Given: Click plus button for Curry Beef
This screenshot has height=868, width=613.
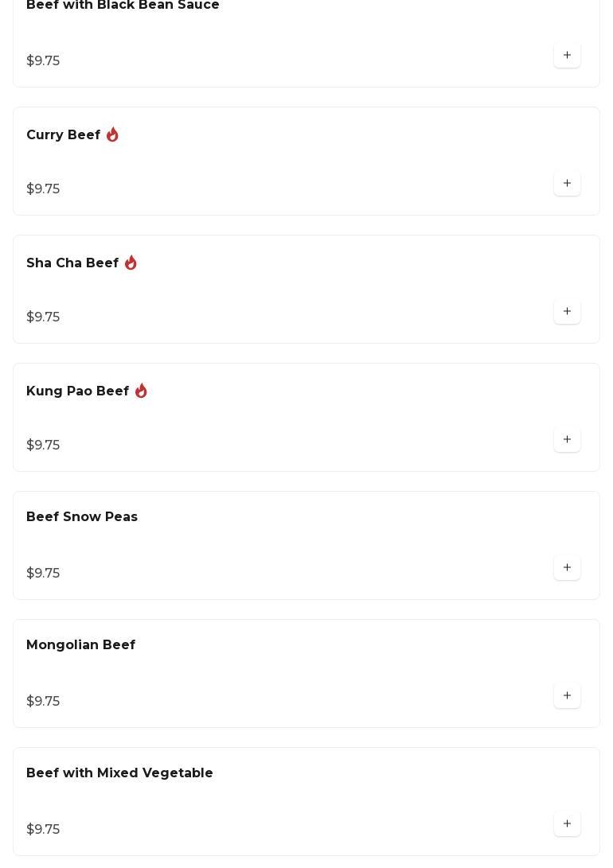Looking at the screenshot, I should tap(567, 184).
